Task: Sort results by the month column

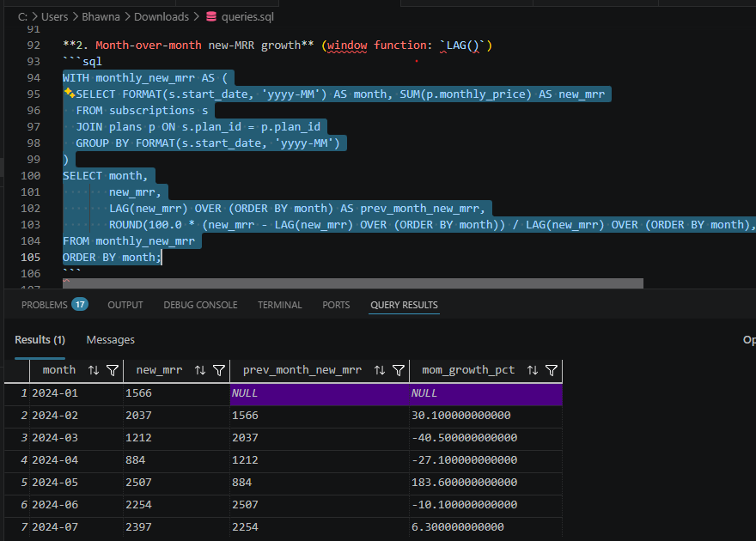Action: tap(94, 370)
